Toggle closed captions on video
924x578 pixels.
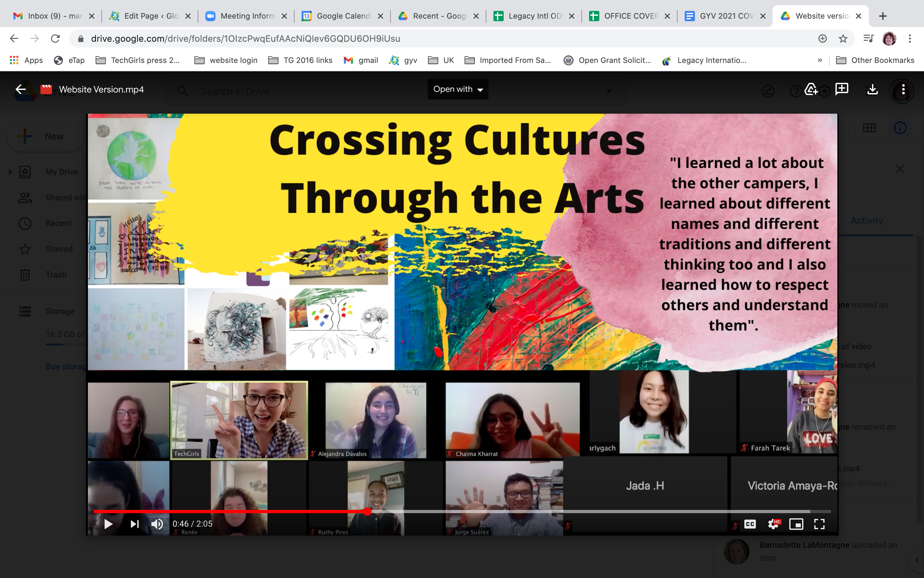(750, 524)
